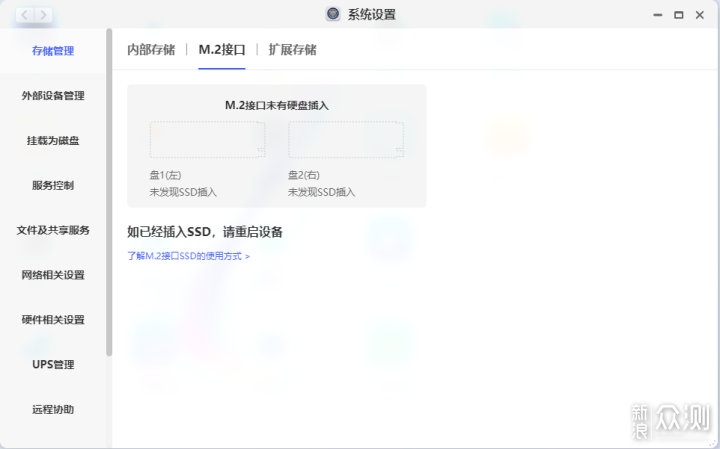720x449 pixels.
Task: Open 文件及共享服务 section
Action: point(53,230)
